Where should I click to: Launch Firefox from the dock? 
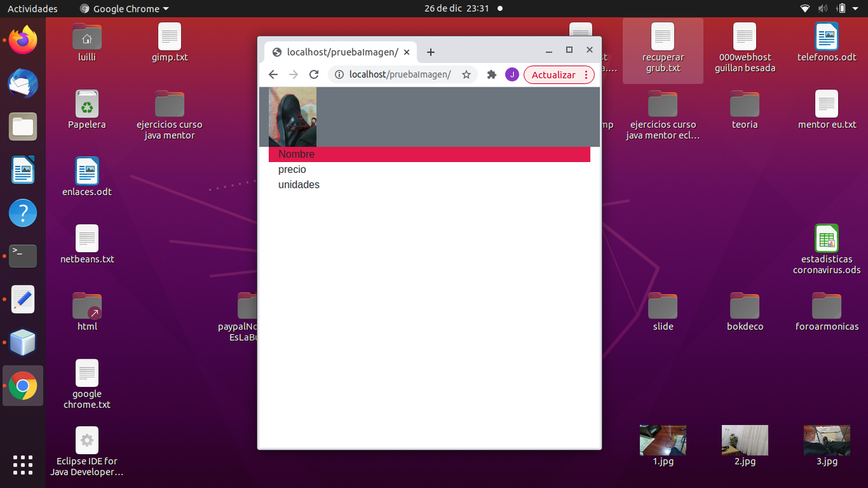pos(22,40)
